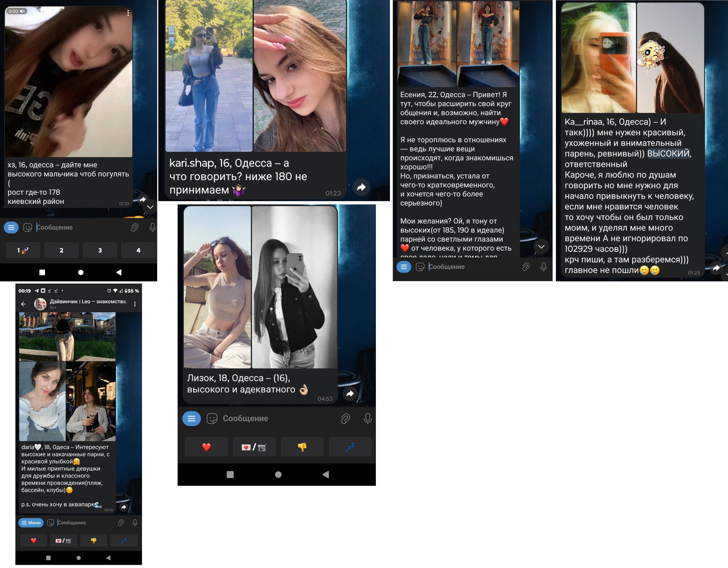This screenshot has height=568, width=728.
Task: Click the back arrow beside Дайвинчик bot header
Action: [23, 304]
